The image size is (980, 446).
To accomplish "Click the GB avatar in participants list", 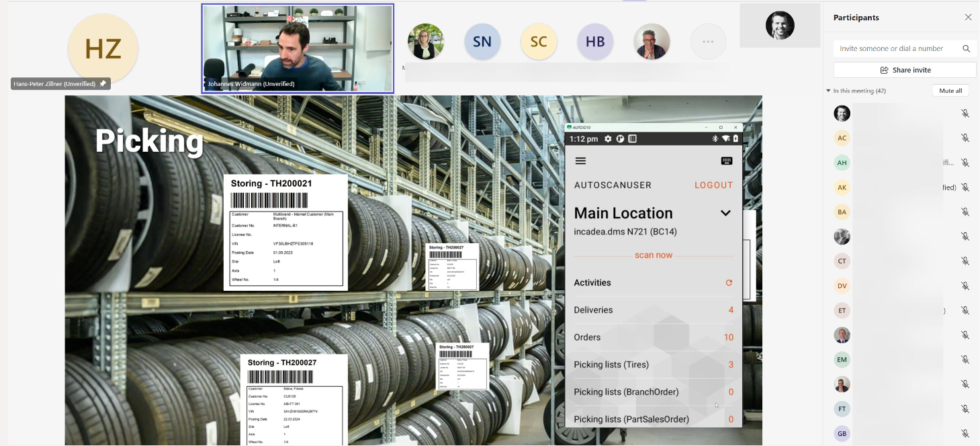I will (842, 433).
